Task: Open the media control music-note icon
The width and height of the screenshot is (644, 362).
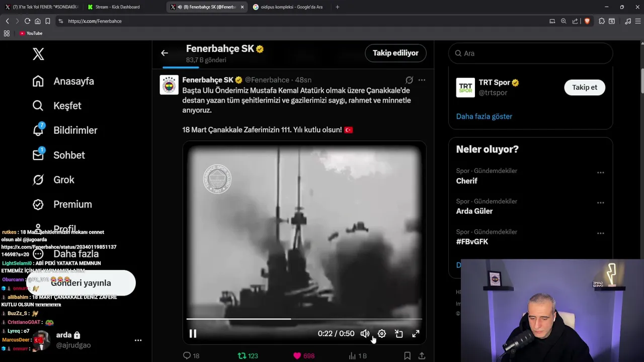Action: [628, 21]
